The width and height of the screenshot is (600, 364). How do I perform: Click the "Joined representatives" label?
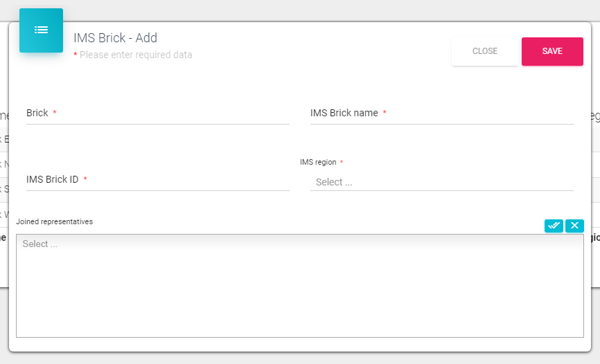coord(54,221)
